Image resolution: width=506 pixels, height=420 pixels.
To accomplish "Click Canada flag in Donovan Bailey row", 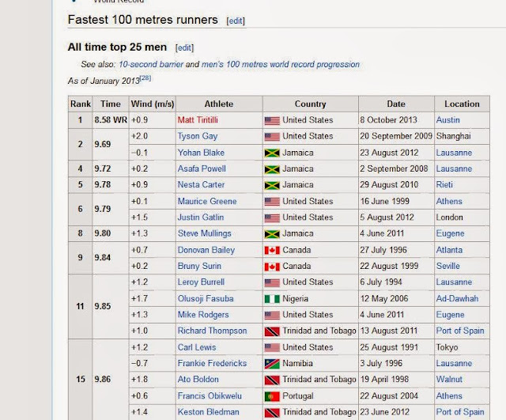I will click(272, 251).
